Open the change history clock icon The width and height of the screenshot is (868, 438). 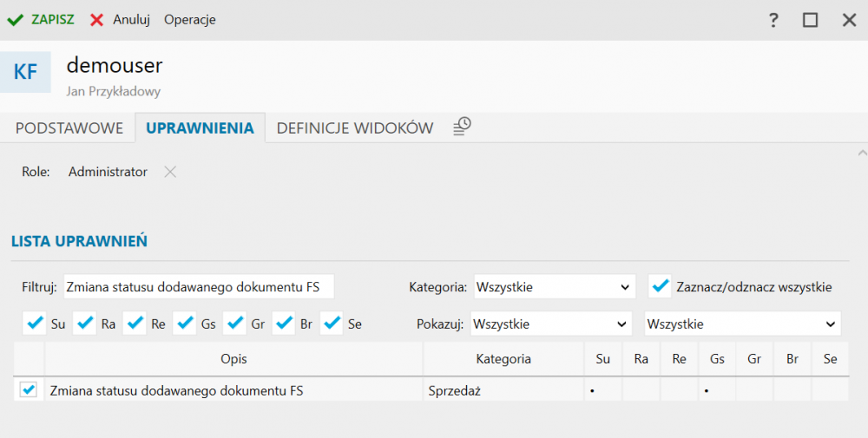coord(462,127)
